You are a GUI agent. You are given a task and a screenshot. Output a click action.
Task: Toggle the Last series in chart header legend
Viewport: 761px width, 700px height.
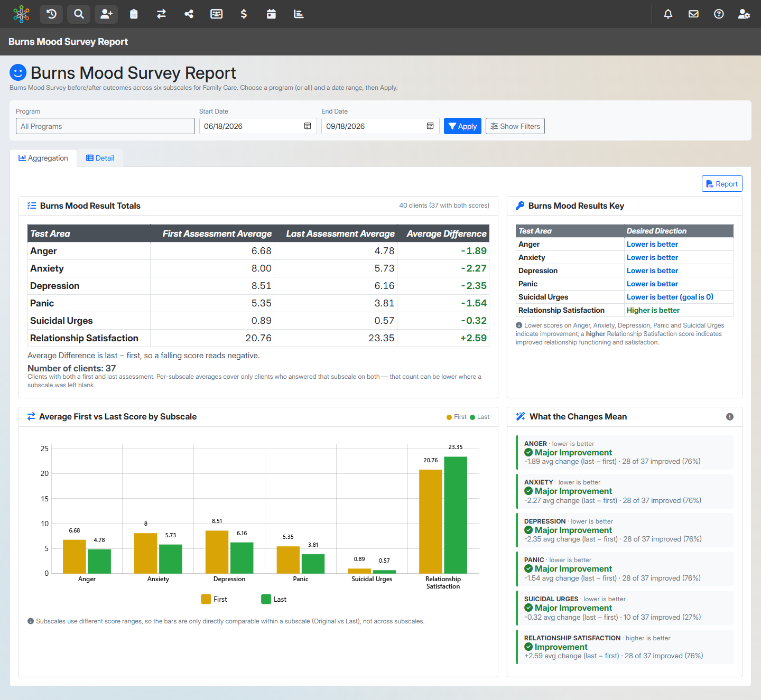pyautogui.click(x=480, y=417)
